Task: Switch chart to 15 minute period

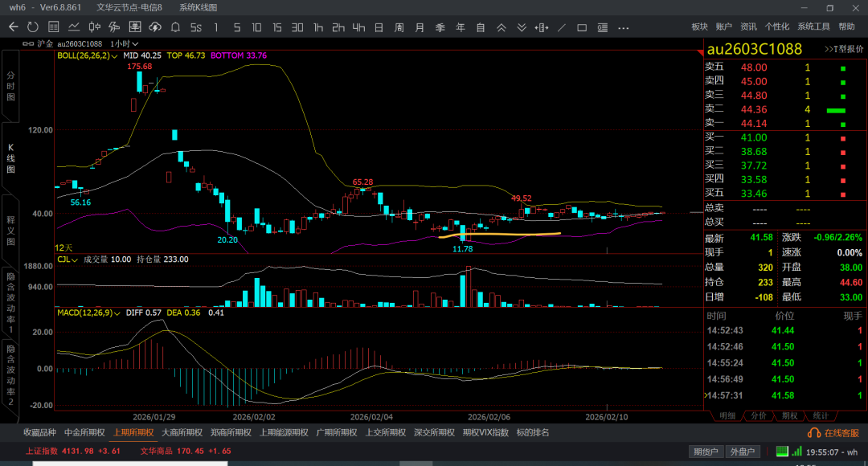Action: point(277,27)
